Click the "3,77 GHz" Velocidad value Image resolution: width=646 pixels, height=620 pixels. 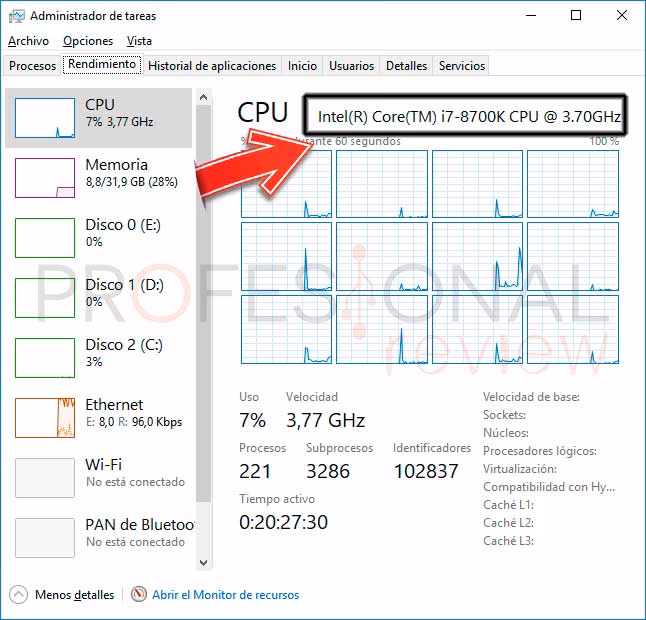325,421
